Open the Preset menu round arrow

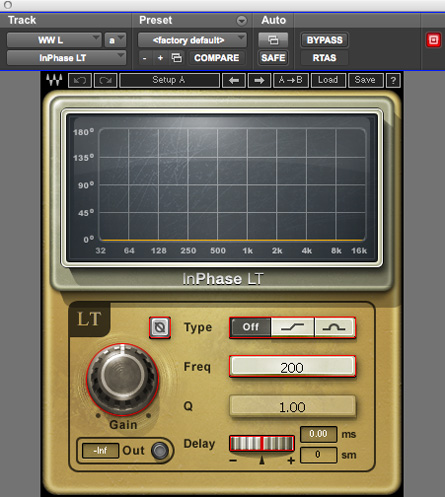(242, 21)
